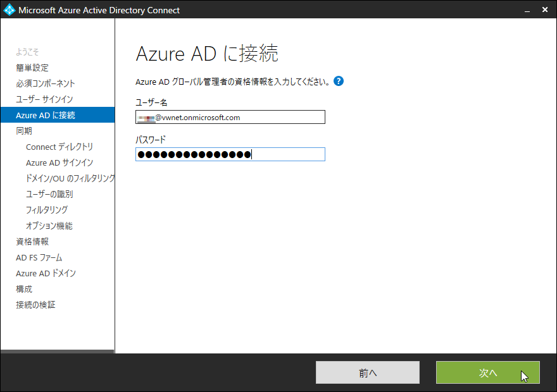Click the blue help question mark icon
557x392 pixels.
pos(339,81)
